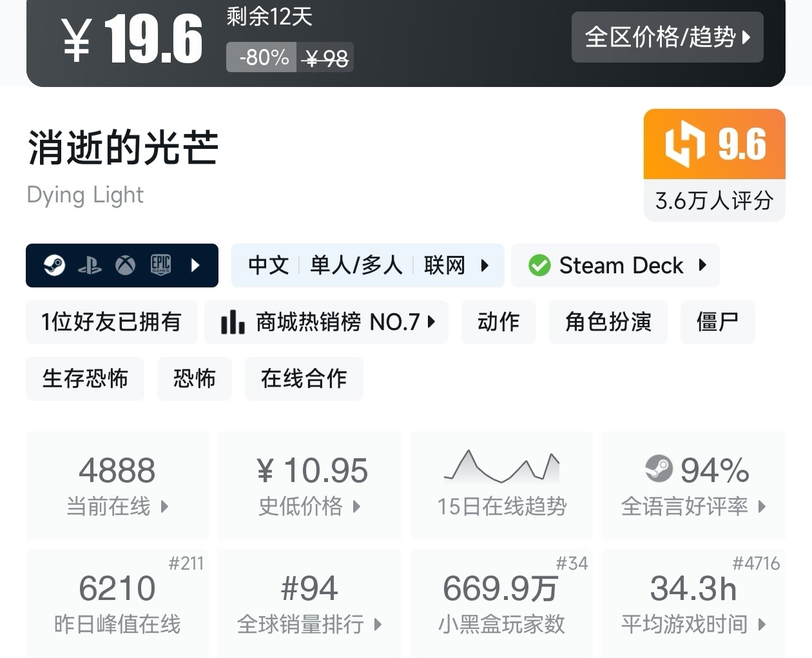Click the bar chart icon beside 商城热销榜
This screenshot has width=812, height=658.
click(232, 322)
